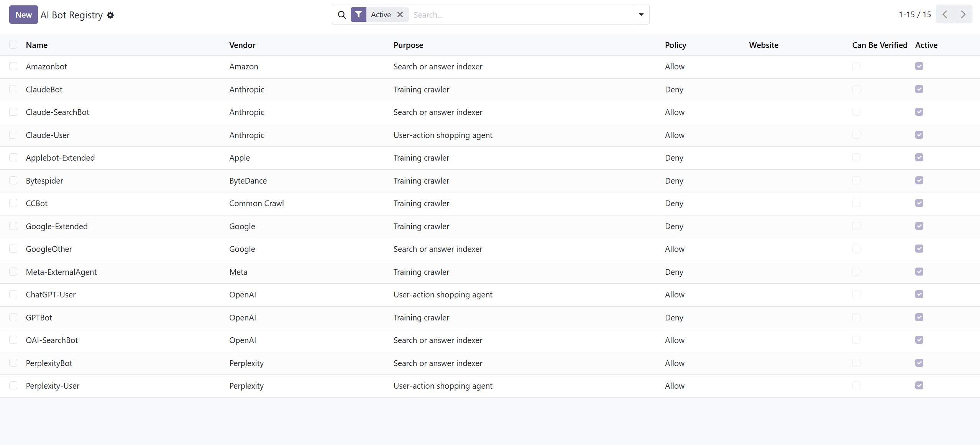The width and height of the screenshot is (980, 445).
Task: Focus the Search input field
Action: coord(521,15)
